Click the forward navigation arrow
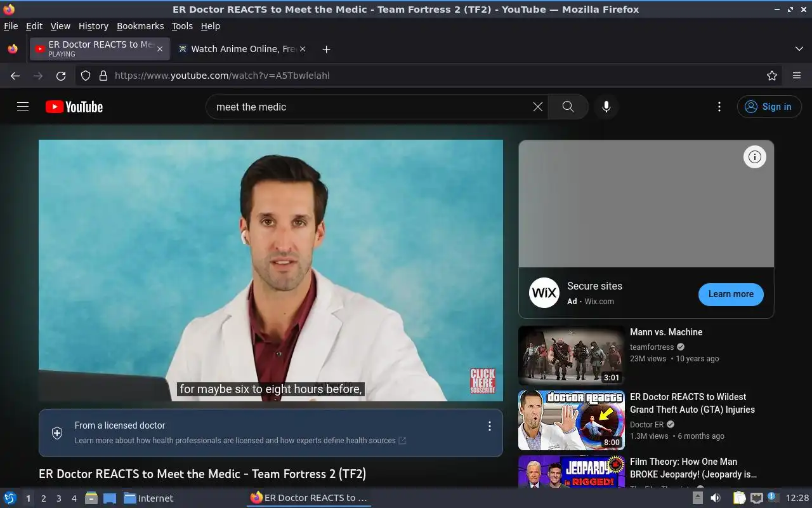Screen dimensions: 812x508 (38, 76)
